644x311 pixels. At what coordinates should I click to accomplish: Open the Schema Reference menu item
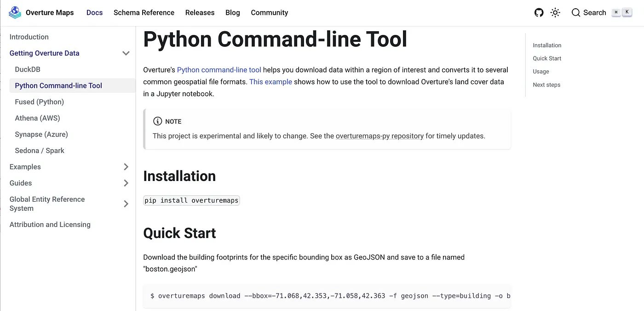point(144,12)
